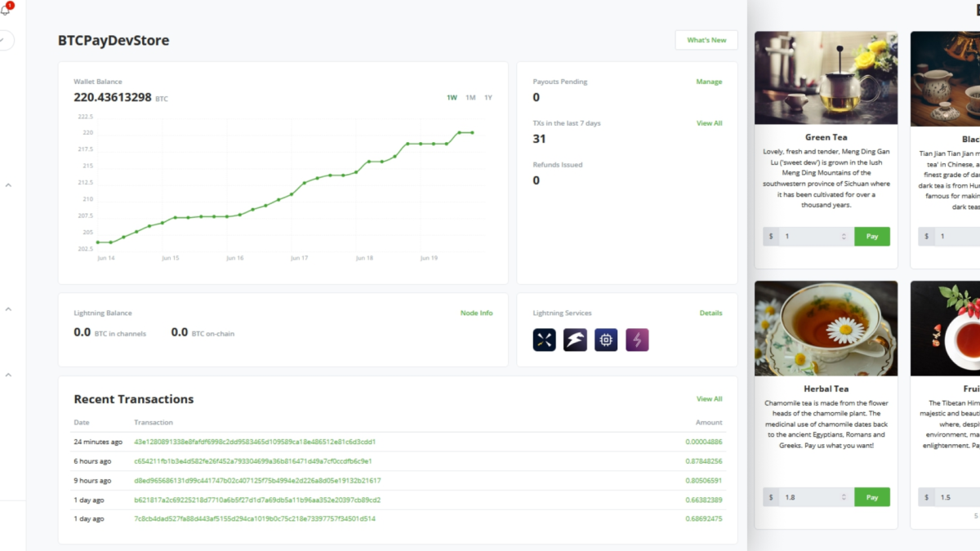Image resolution: width=980 pixels, height=551 pixels.
Task: Click the Herbal Tea product title
Action: click(826, 389)
